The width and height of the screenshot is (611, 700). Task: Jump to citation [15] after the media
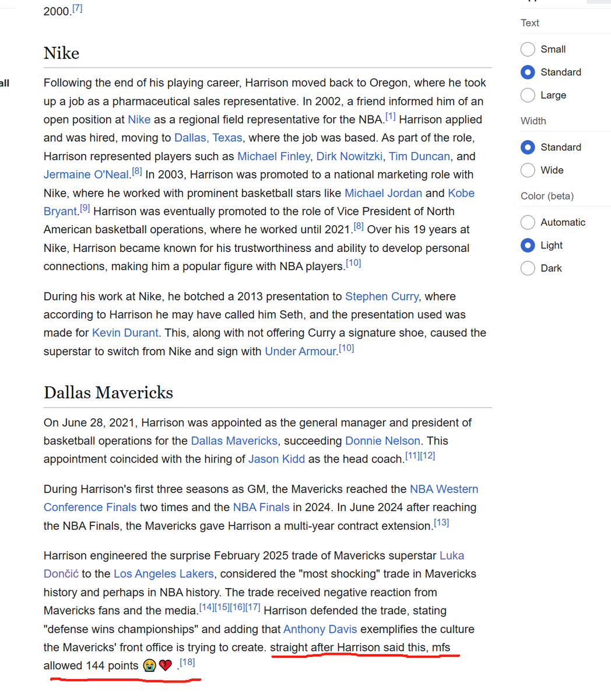(222, 607)
